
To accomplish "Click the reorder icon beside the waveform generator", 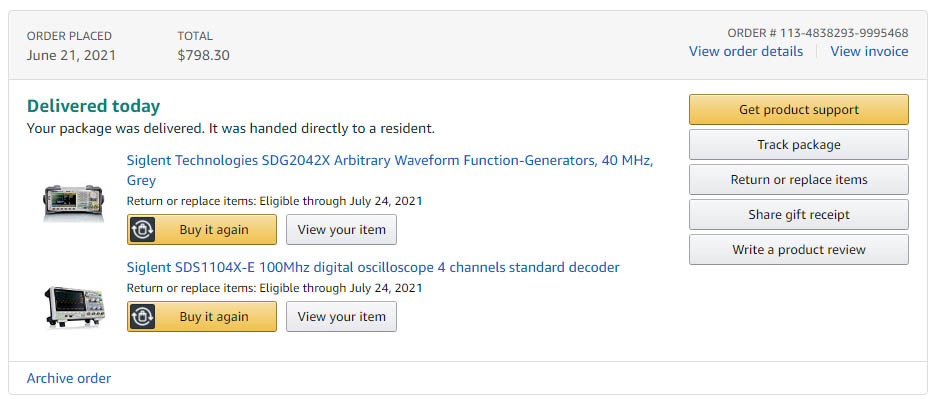I will point(142,229).
